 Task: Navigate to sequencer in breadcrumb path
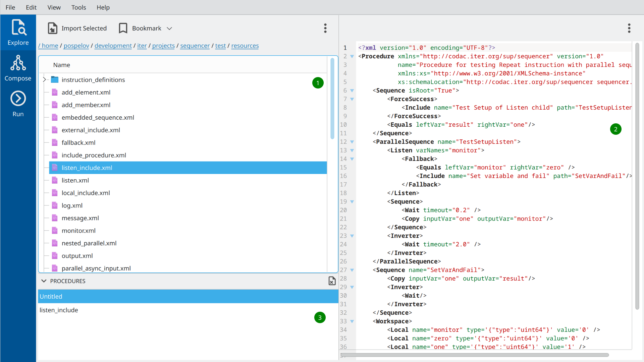195,46
